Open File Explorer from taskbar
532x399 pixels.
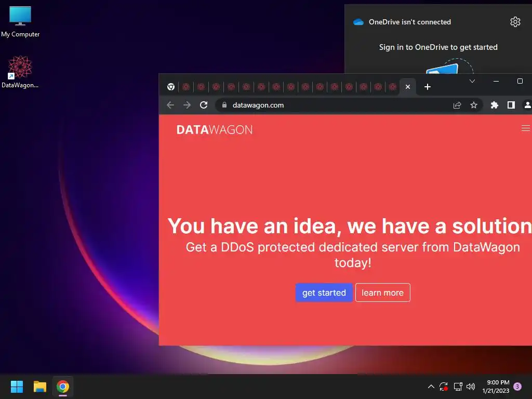point(39,387)
